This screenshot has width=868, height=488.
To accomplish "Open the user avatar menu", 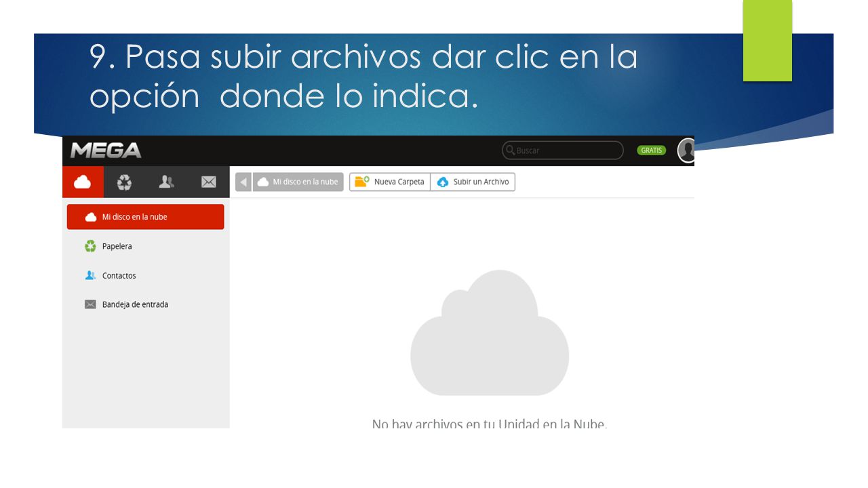I will [686, 150].
